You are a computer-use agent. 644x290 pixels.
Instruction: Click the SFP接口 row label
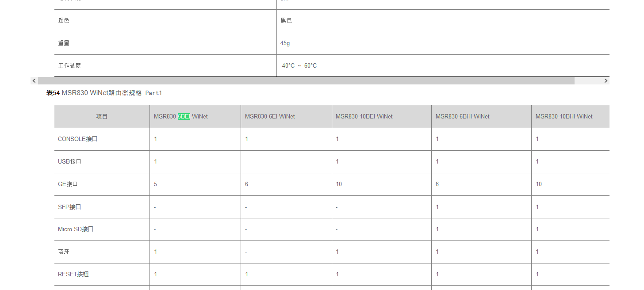tap(69, 207)
